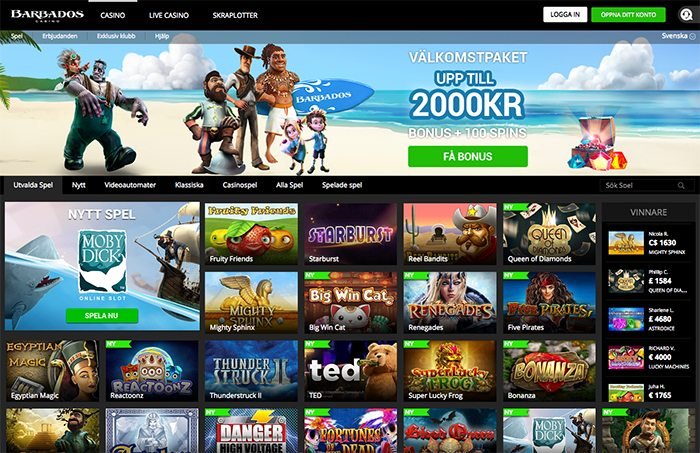The height and width of the screenshot is (453, 700).
Task: Click the Barbados Casino logo
Action: (47, 15)
